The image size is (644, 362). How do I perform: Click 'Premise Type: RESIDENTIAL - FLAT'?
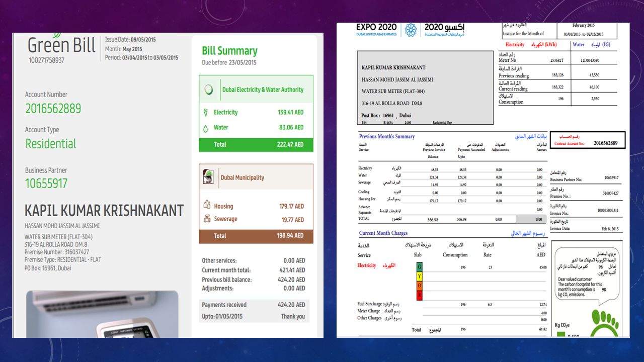pos(63,260)
